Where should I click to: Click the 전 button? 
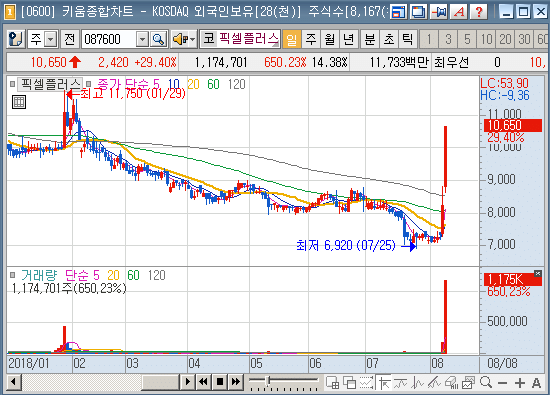(69, 39)
